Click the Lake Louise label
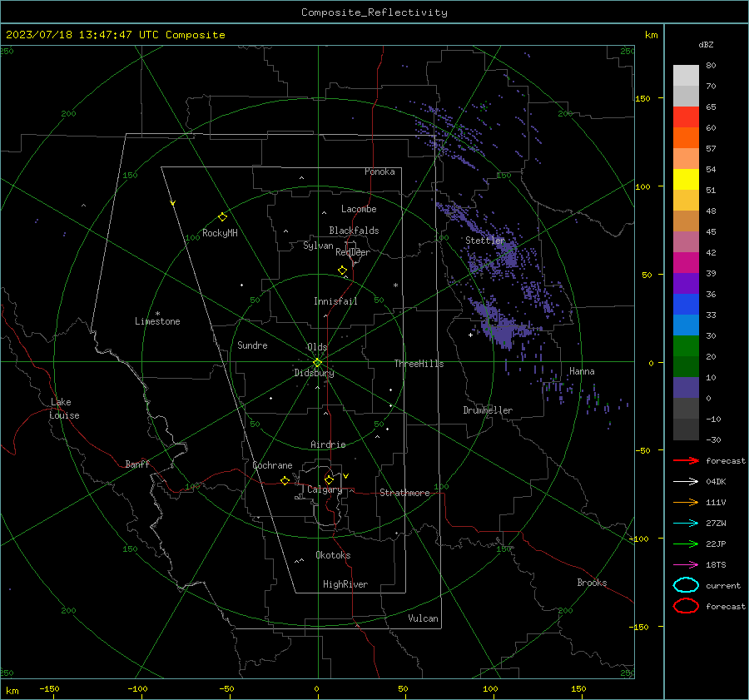749x700 pixels. click(x=64, y=409)
